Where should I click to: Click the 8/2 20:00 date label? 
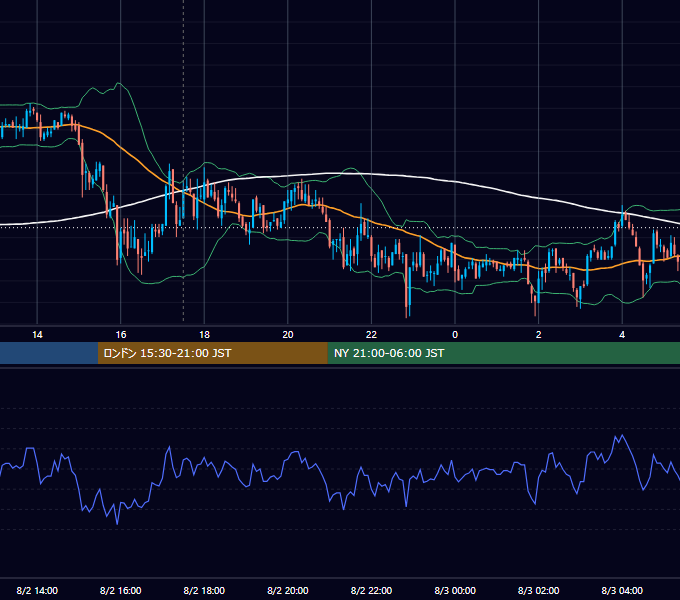coord(288,590)
